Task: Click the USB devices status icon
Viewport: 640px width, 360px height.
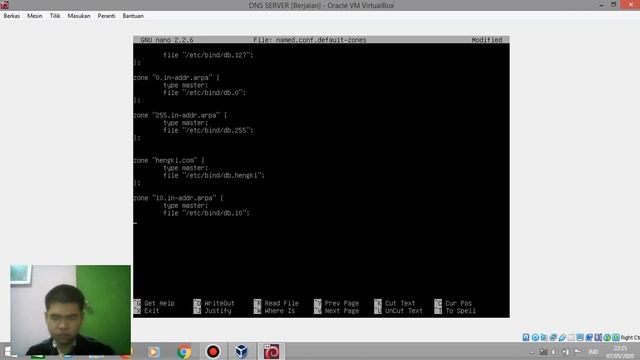Action: [x=562, y=337]
